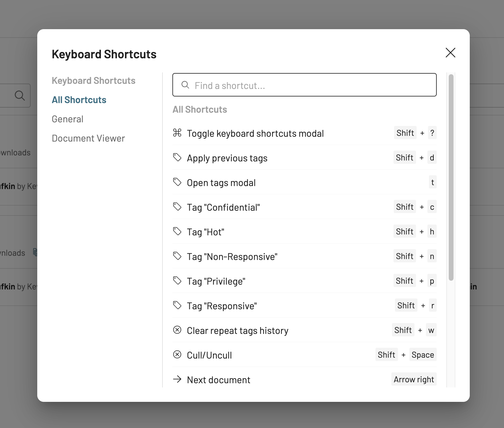Click the circled-x icon beside Cull/Uncull
The width and height of the screenshot is (504, 428).
tap(177, 355)
